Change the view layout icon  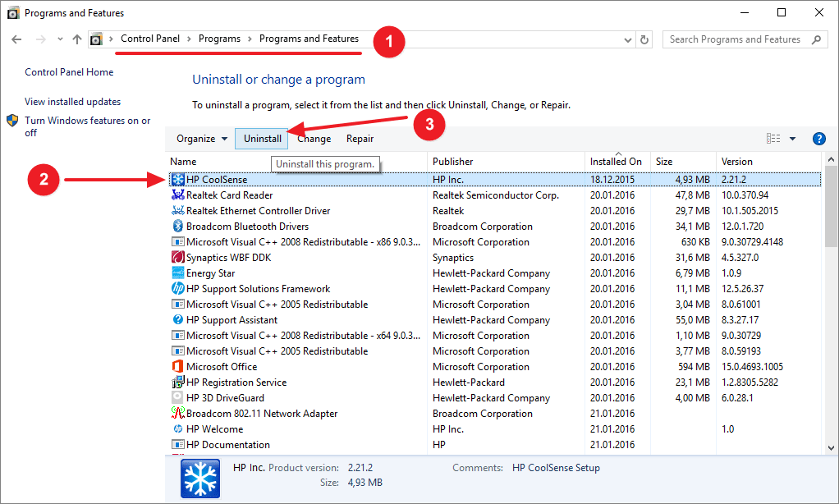pos(773,139)
